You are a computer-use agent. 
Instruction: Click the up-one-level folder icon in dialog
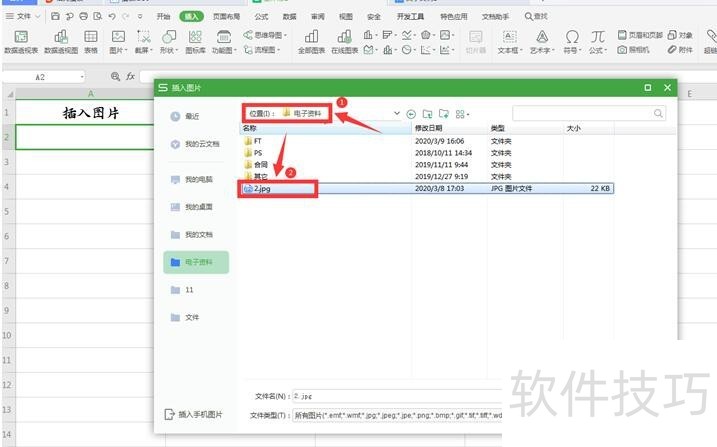(428, 114)
